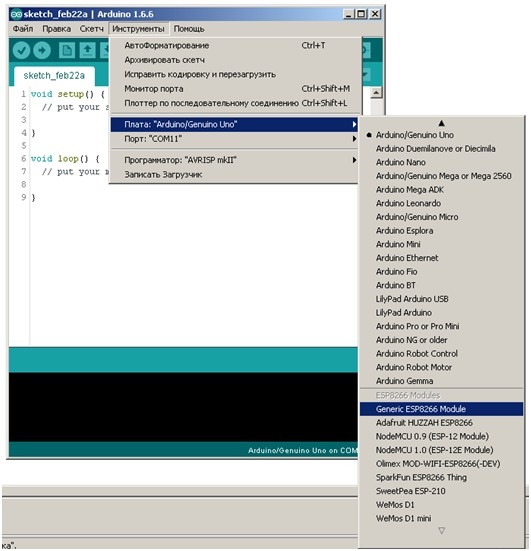Select the sketch_feb22a tab
531x551 pixels.
click(x=54, y=76)
